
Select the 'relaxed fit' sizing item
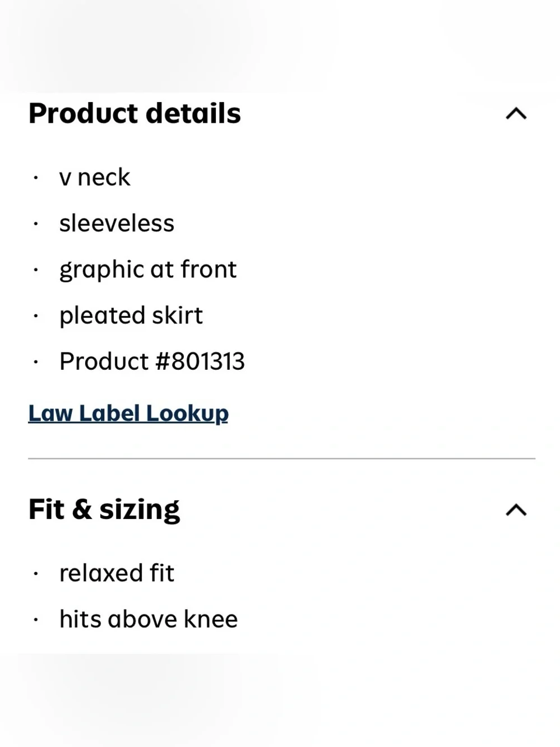click(x=117, y=573)
